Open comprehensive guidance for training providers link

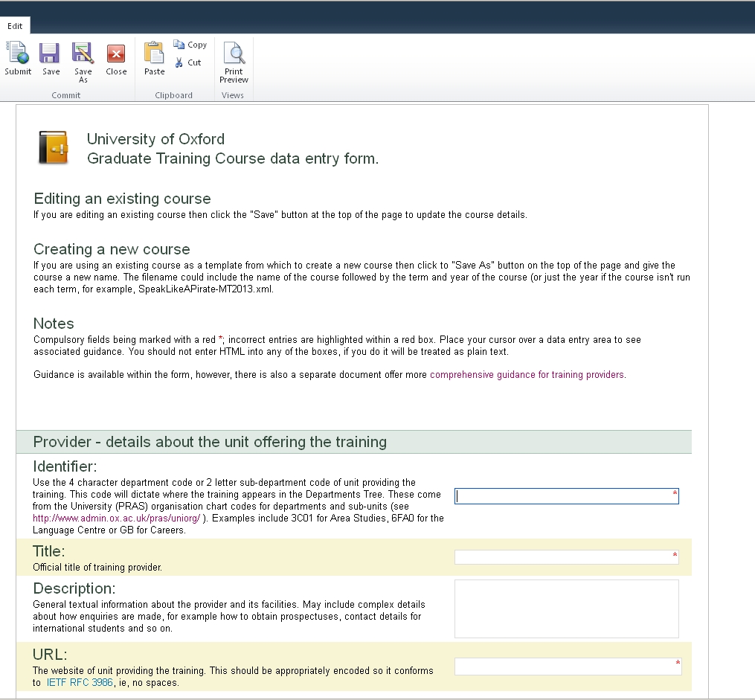(527, 375)
